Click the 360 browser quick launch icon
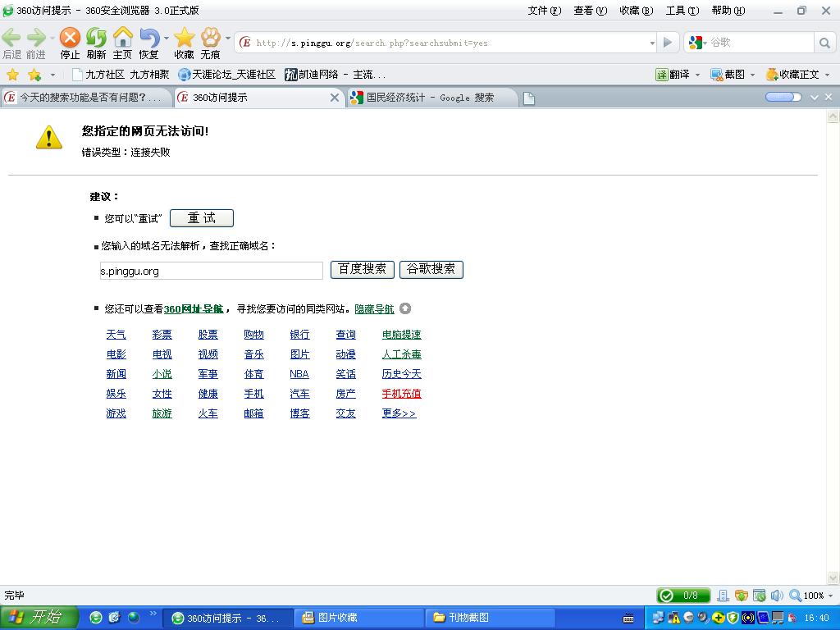Image resolution: width=840 pixels, height=630 pixels. (x=96, y=618)
